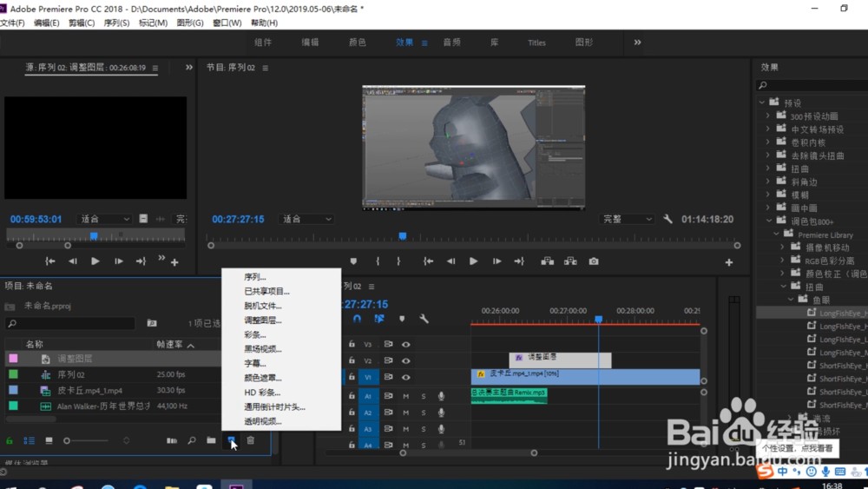Go to In point in Program monitor
868x489 pixels.
point(429,261)
